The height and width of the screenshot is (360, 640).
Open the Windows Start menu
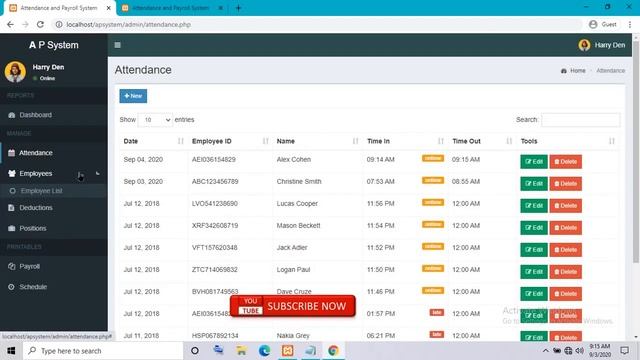(x=11, y=351)
